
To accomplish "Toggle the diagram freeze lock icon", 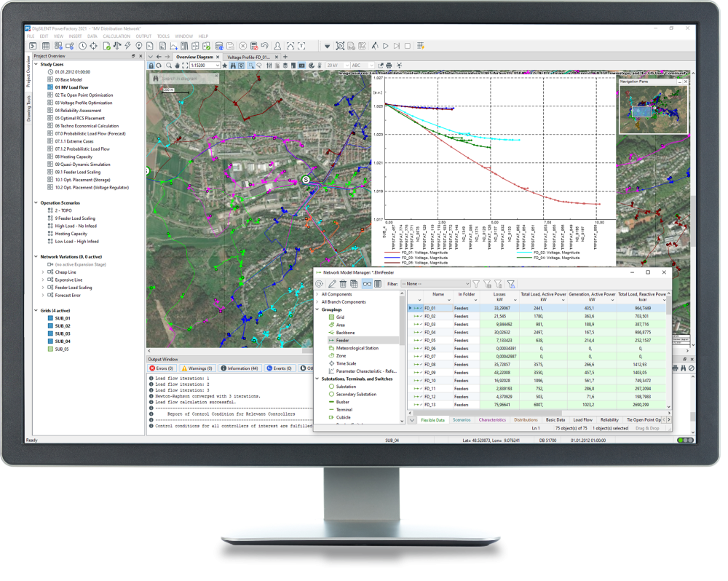I will click(151, 66).
